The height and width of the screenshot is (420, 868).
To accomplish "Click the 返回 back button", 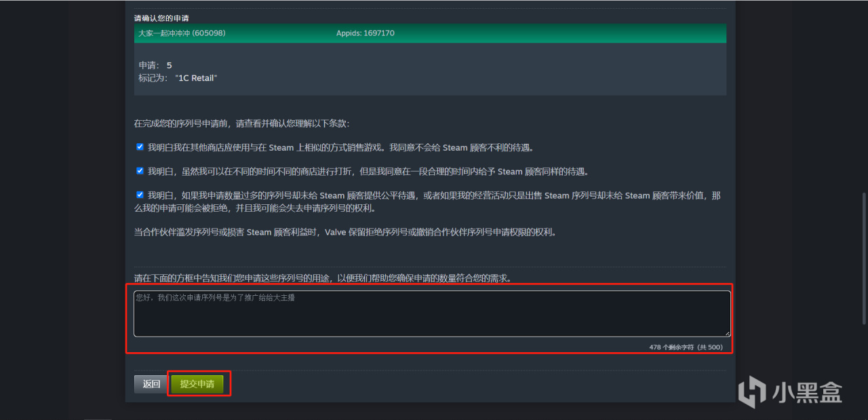I will tap(151, 384).
